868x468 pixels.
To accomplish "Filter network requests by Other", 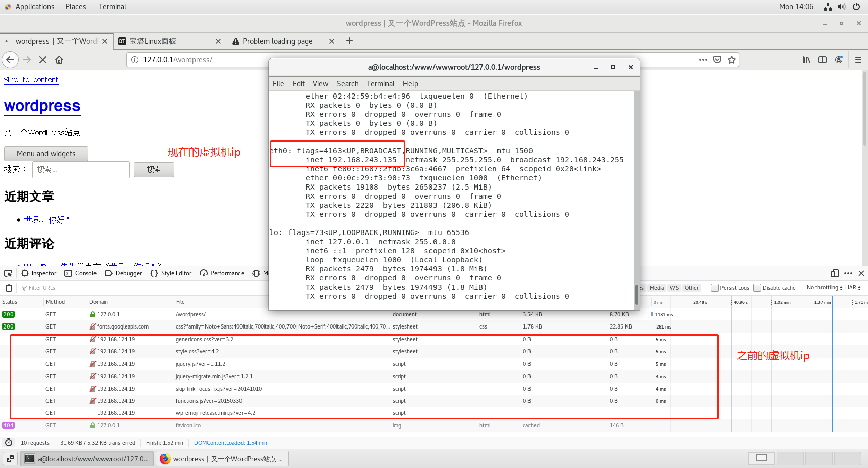I will pos(692,288).
